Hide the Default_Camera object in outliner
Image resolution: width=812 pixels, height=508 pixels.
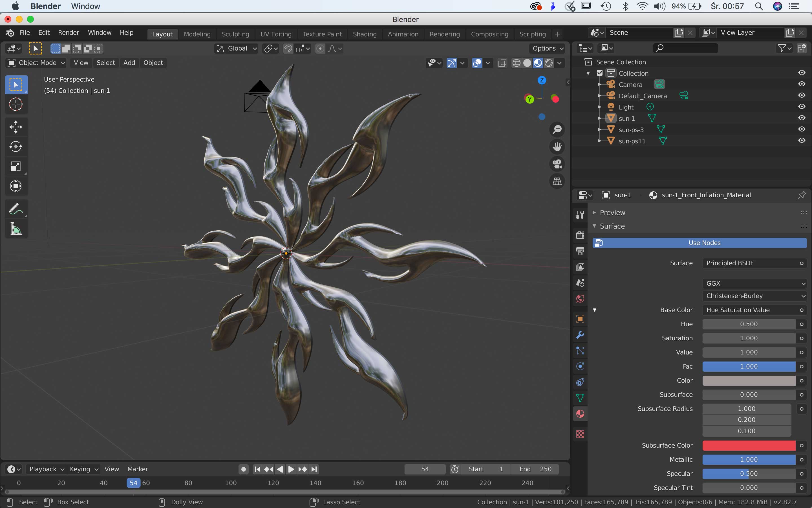[802, 95]
